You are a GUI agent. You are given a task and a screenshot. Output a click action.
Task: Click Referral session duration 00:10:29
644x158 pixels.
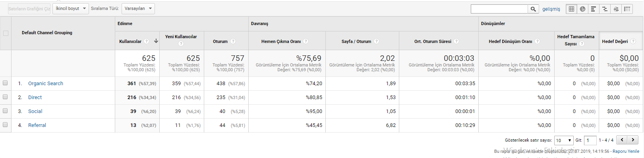(x=465, y=125)
